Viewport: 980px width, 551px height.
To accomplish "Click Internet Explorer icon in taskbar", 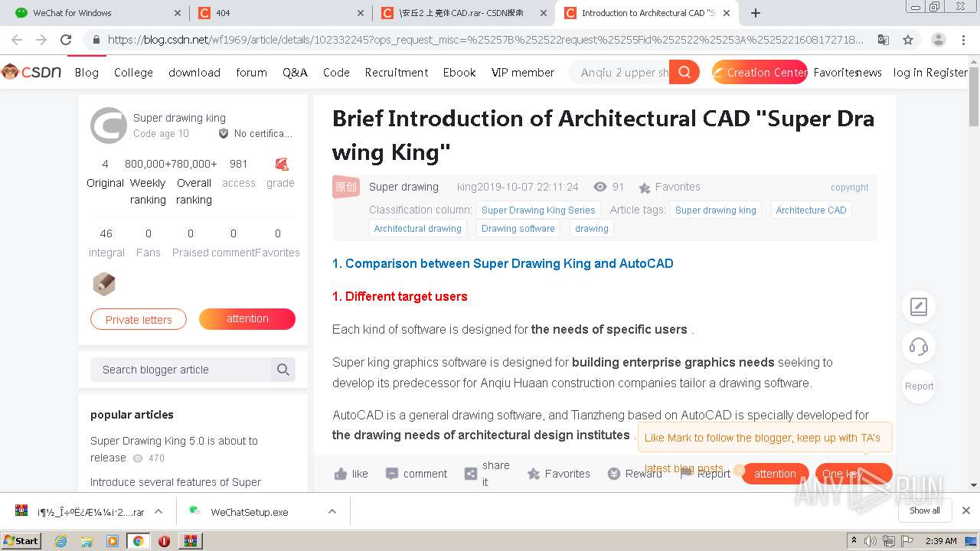I will click(x=61, y=541).
